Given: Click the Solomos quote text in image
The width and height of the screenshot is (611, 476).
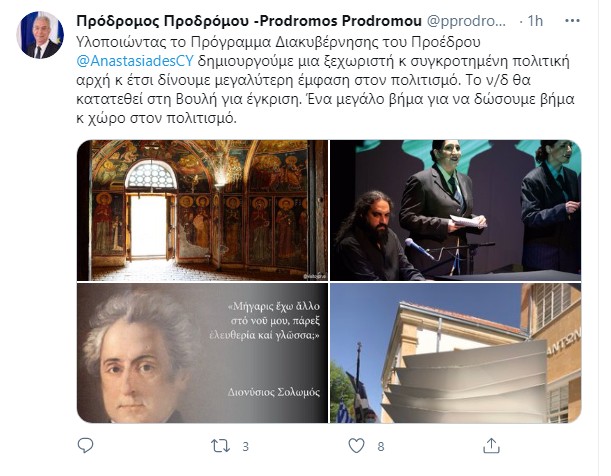Looking at the screenshot, I should pos(265,321).
